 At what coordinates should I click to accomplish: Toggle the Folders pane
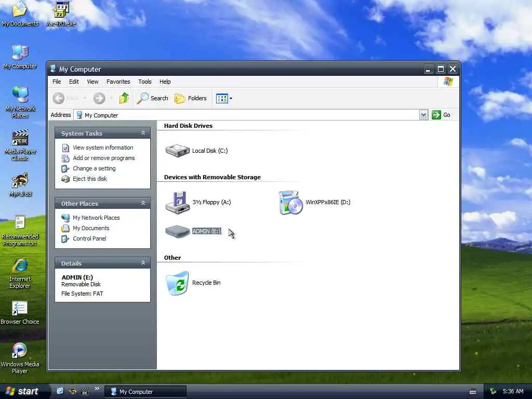click(190, 98)
